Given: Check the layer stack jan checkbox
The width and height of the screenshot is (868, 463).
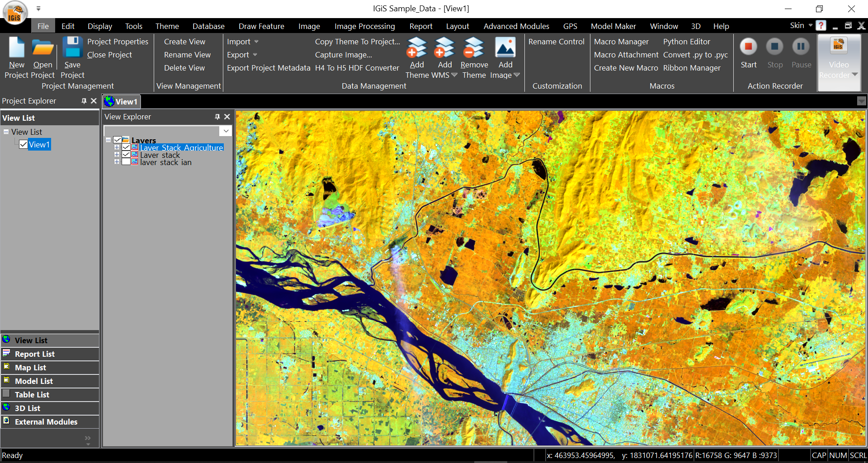Looking at the screenshot, I should pyautogui.click(x=126, y=162).
